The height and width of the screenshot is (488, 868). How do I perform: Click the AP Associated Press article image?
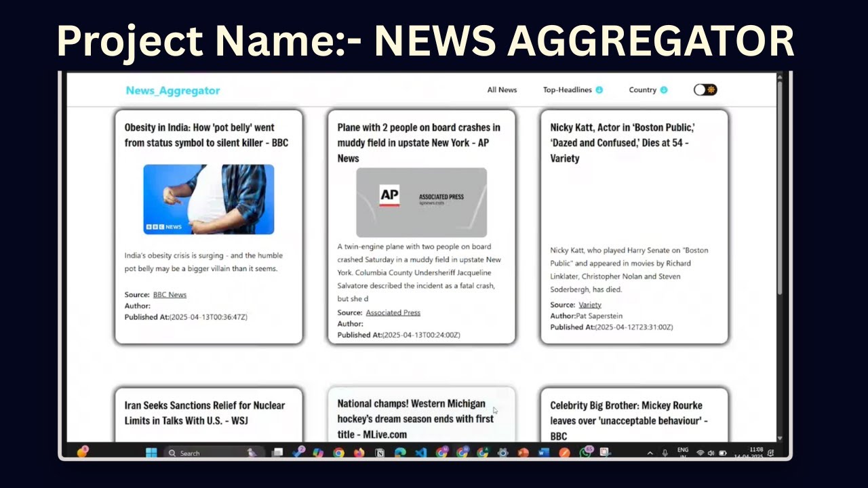click(421, 203)
